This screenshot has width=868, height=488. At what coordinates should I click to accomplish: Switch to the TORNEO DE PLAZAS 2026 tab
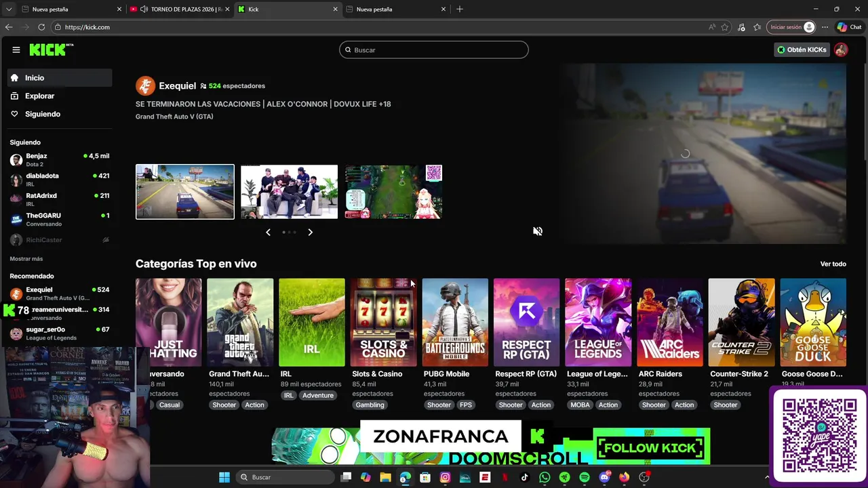[180, 9]
